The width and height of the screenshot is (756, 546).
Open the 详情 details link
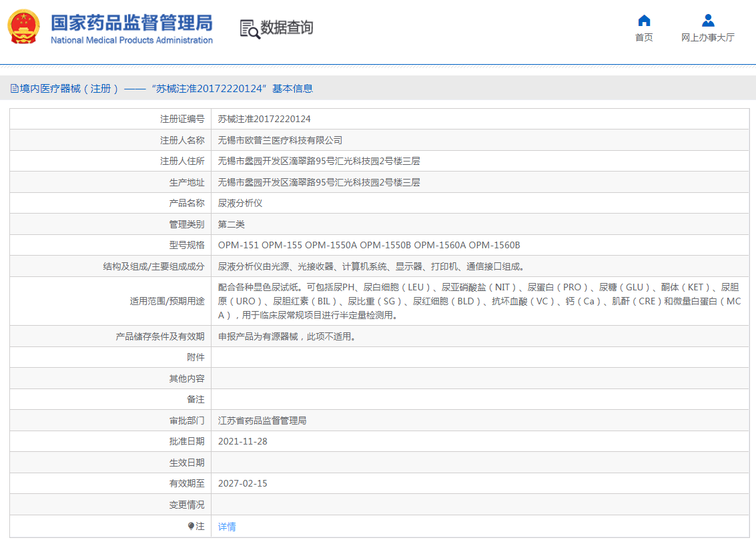coord(226,527)
